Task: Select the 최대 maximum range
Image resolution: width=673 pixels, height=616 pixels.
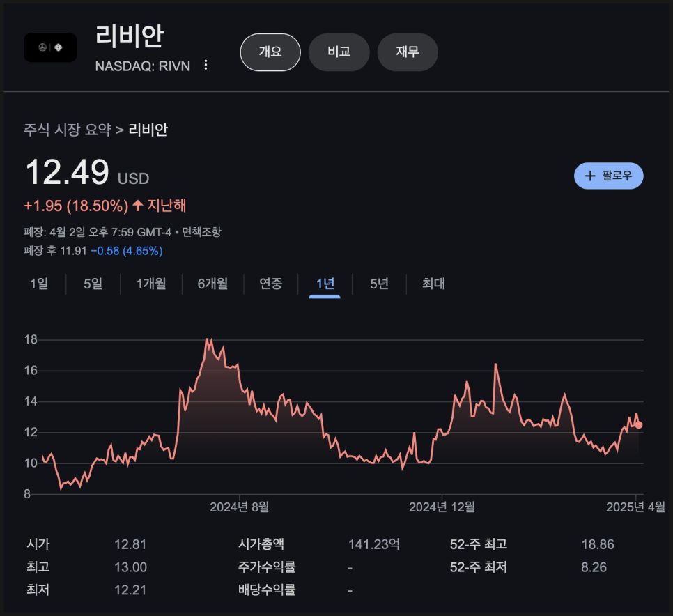Action: [x=433, y=284]
